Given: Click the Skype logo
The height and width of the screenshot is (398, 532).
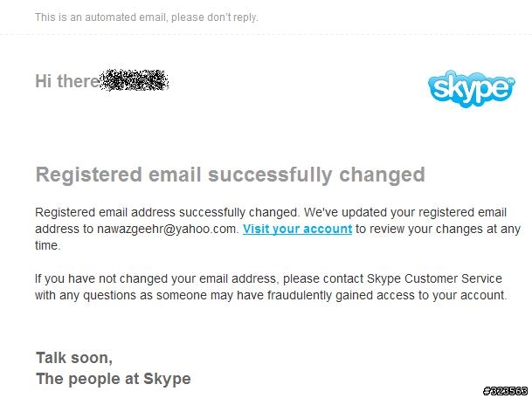Looking at the screenshot, I should [x=471, y=88].
